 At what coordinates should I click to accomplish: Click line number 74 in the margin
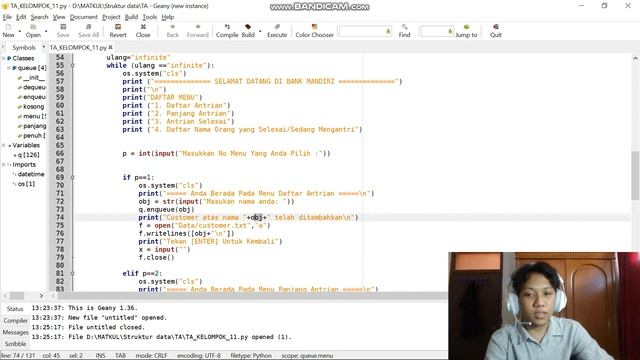click(60, 217)
